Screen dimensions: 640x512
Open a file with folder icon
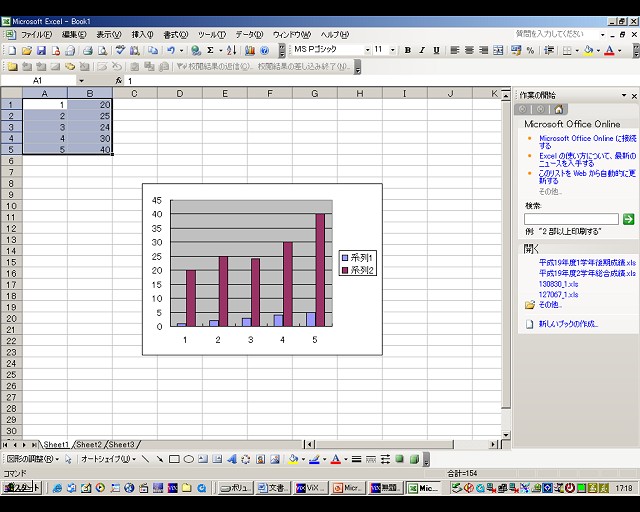[x=27, y=51]
